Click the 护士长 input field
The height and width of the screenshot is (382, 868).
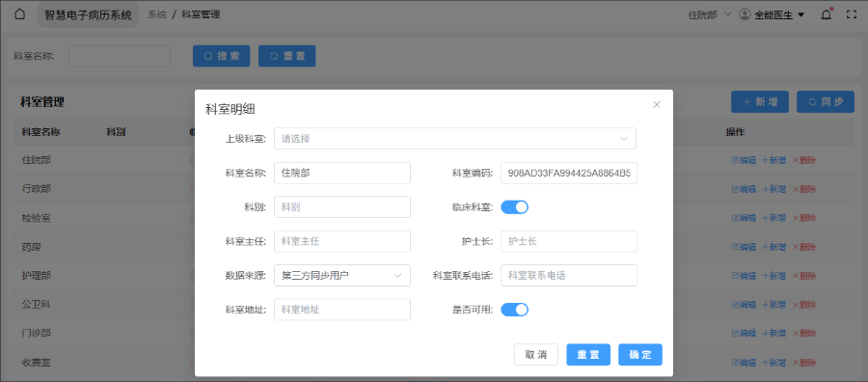coord(569,241)
